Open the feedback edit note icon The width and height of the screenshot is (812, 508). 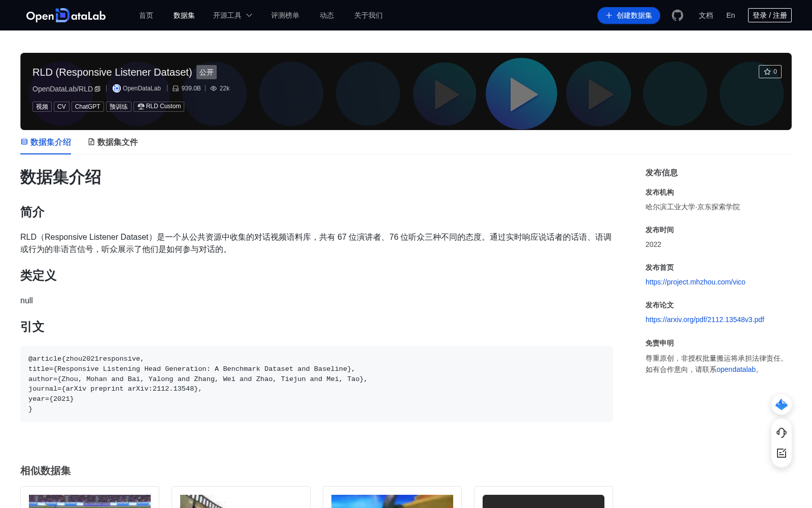pos(782,453)
